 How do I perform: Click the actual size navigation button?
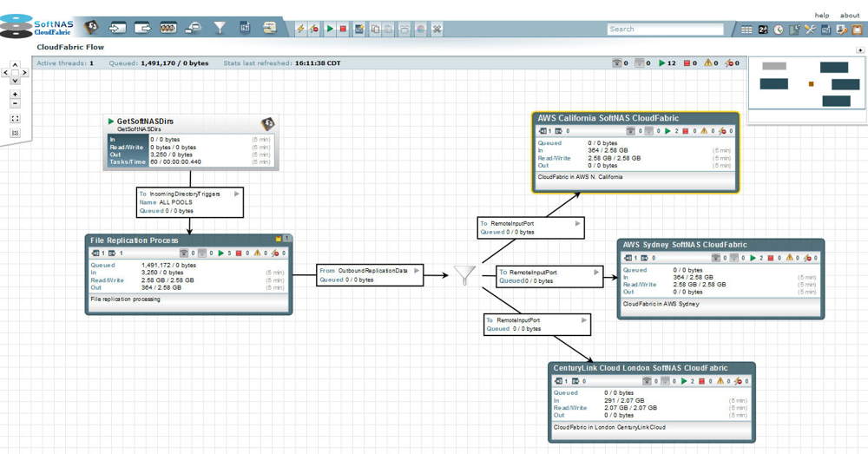tap(15, 133)
